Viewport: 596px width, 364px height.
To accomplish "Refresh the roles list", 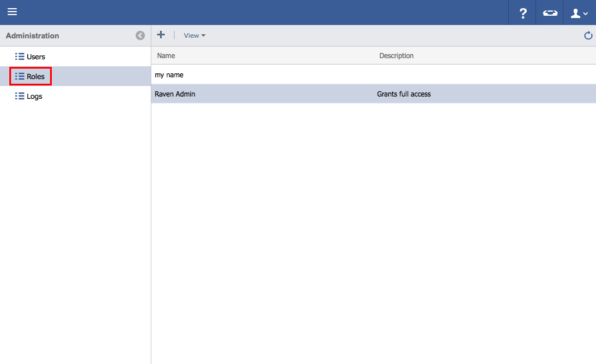I will [x=588, y=35].
